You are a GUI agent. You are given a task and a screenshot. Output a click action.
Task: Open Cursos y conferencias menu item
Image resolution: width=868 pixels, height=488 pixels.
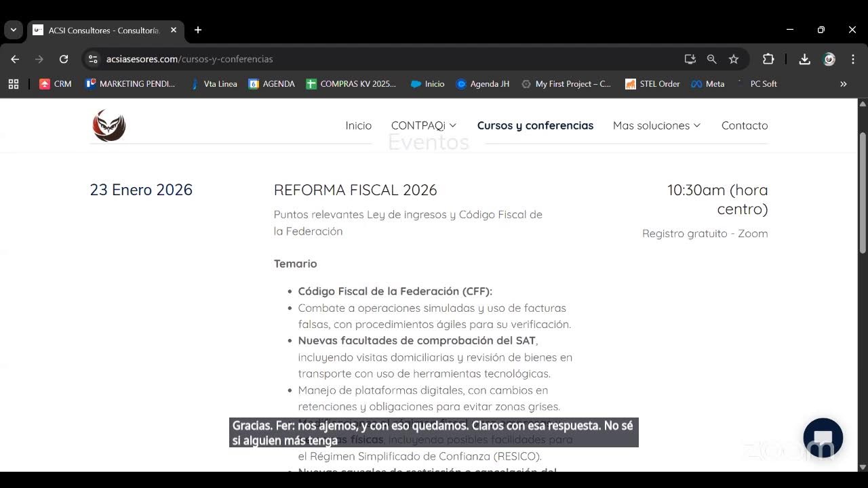point(535,125)
